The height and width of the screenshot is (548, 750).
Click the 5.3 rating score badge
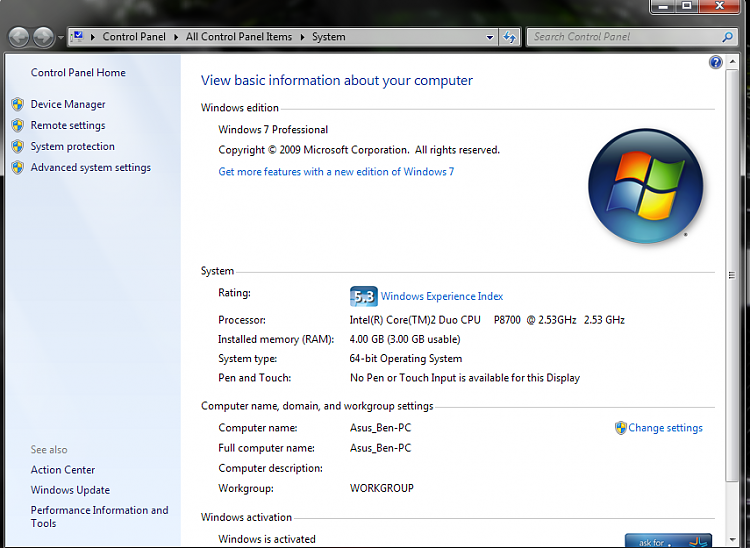click(x=364, y=296)
